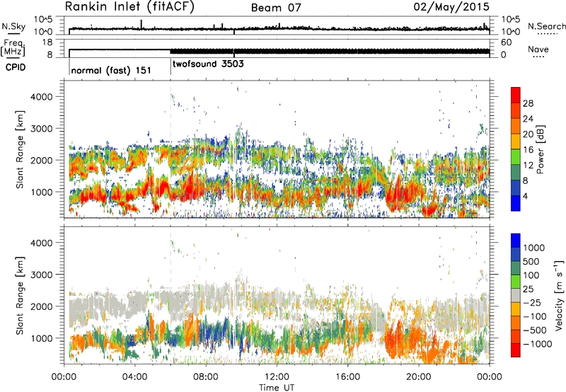Click the 12:00 time tick label
The image size is (566, 392).
[277, 377]
